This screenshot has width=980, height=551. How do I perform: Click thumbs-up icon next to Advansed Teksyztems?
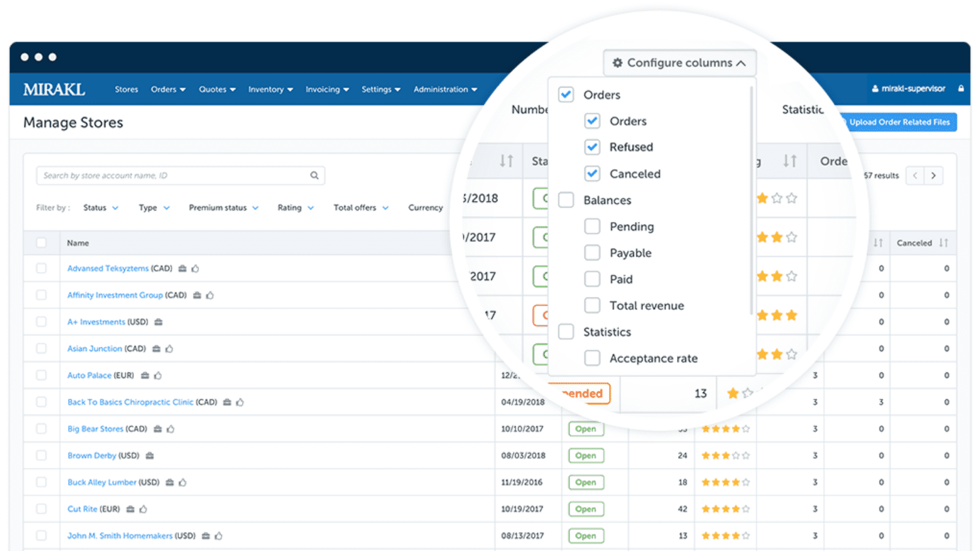pos(195,269)
